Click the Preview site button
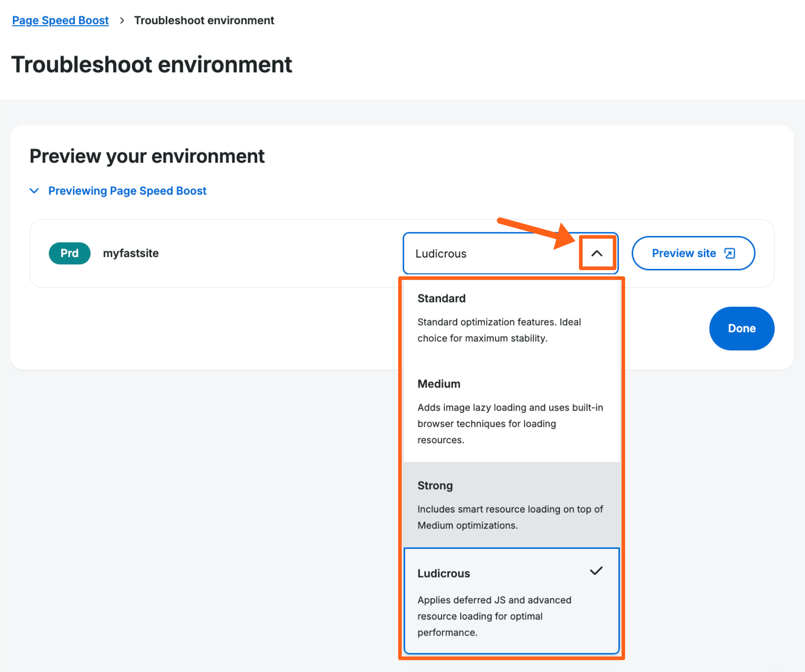 (x=693, y=253)
